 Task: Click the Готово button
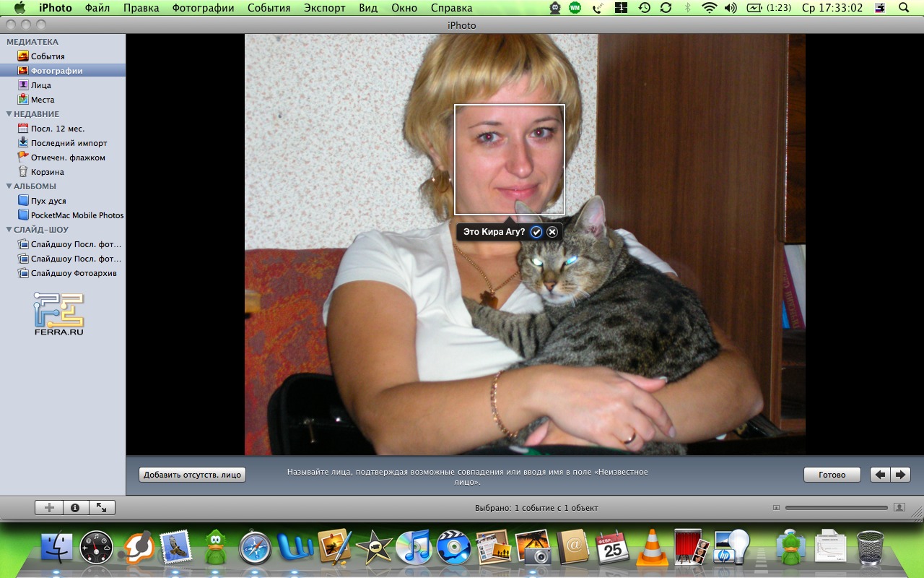tap(832, 475)
